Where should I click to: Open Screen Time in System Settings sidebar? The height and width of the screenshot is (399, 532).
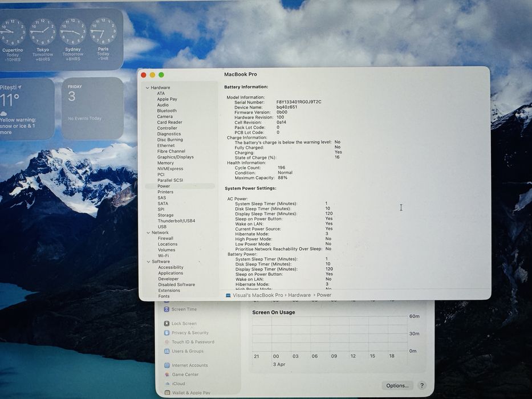coord(184,310)
